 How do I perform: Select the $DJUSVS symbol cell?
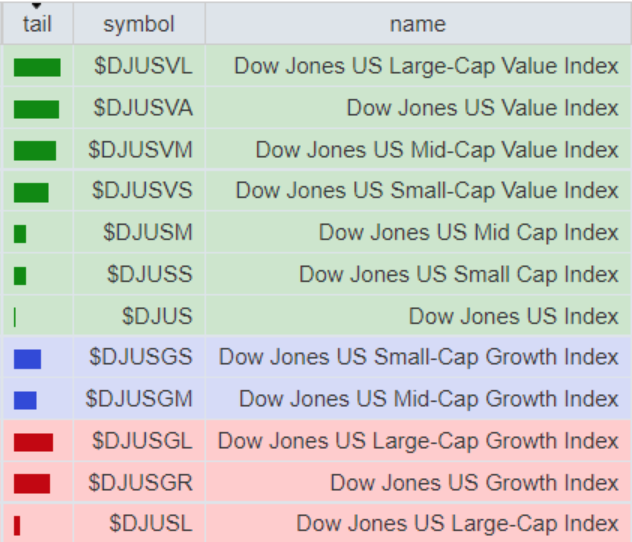(142, 190)
